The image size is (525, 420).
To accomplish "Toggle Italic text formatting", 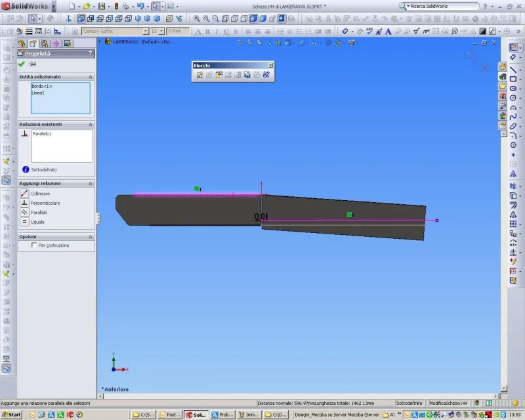I will coord(217,31).
